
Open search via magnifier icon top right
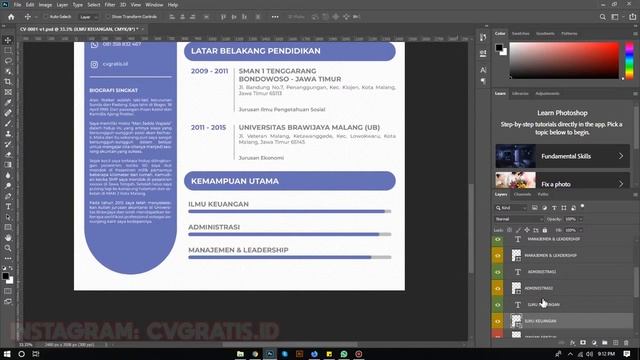602,17
